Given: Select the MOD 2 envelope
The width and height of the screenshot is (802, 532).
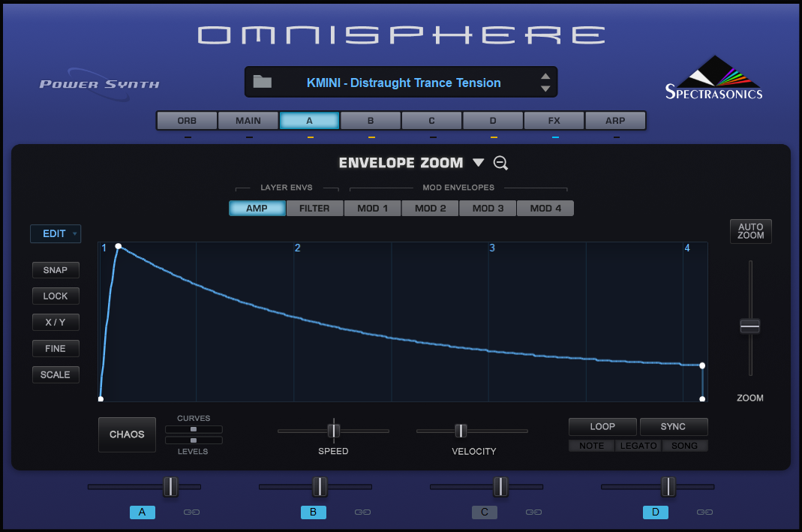Looking at the screenshot, I should coord(430,208).
